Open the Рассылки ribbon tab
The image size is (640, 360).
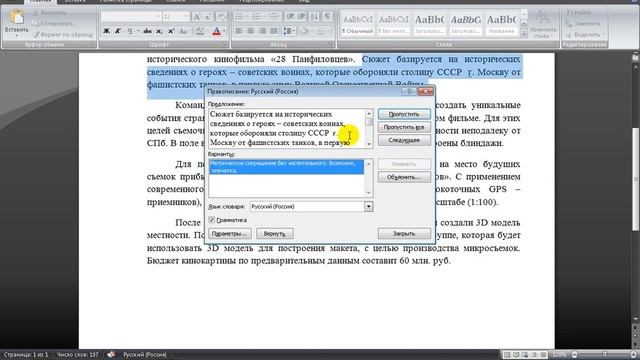pyautogui.click(x=212, y=1)
